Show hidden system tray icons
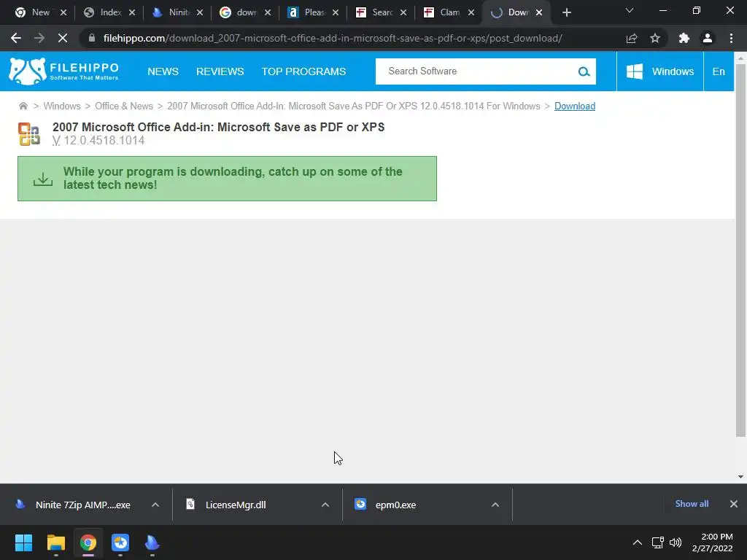The height and width of the screenshot is (560, 747). pos(638,542)
